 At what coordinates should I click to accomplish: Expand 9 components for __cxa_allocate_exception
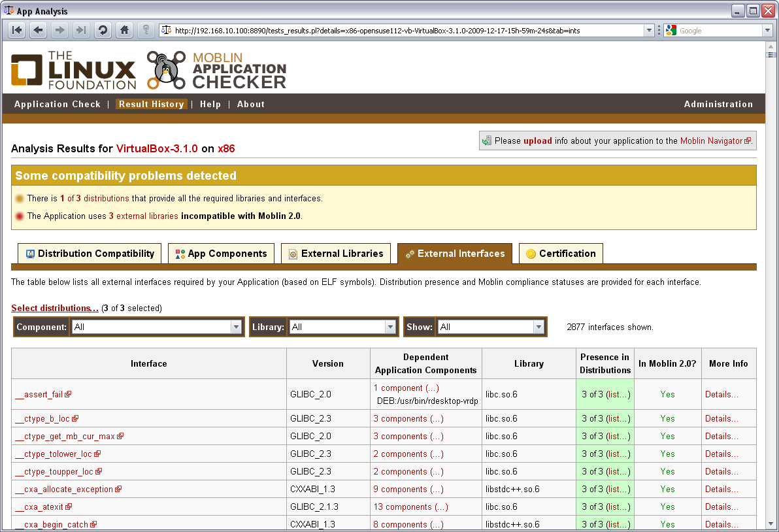[408, 489]
